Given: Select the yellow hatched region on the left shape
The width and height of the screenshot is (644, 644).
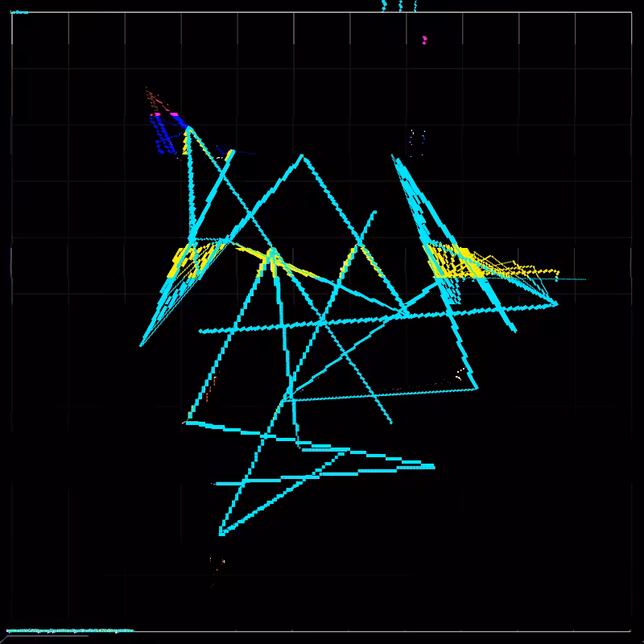Looking at the screenshot, I should 193,261.
